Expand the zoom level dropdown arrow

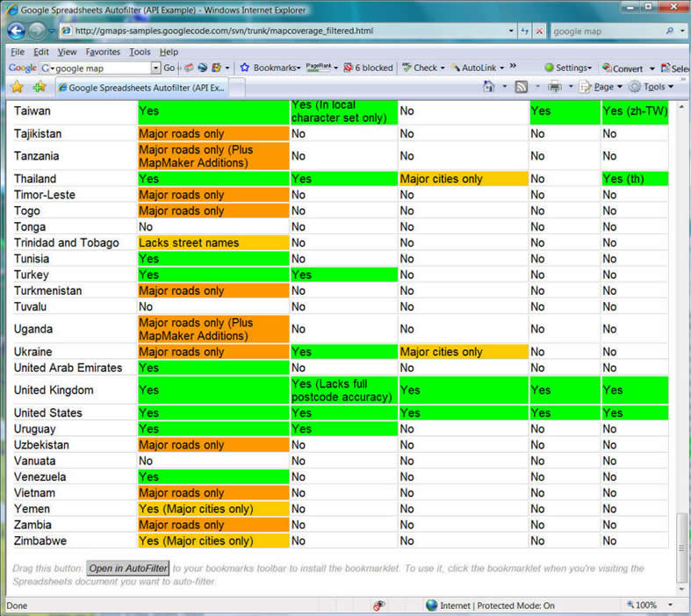(x=670, y=605)
